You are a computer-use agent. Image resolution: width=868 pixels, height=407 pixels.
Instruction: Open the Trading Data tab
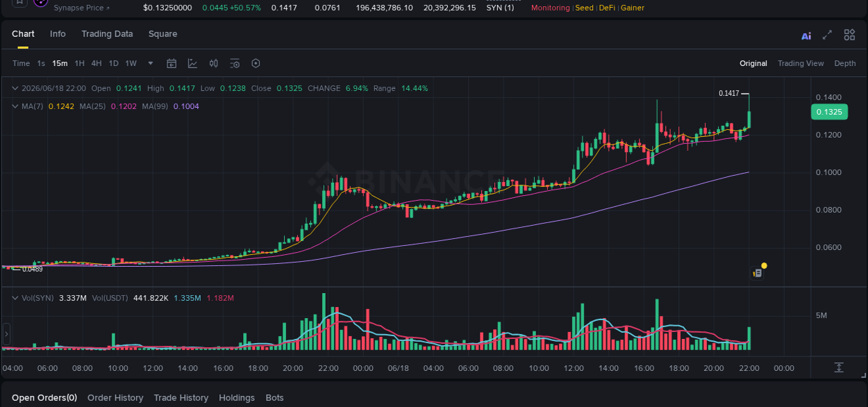107,34
